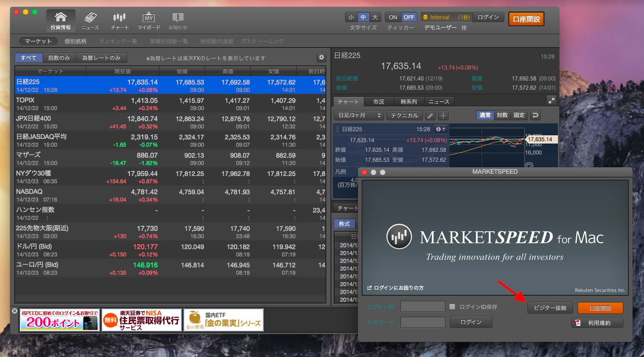This screenshot has height=357, width=644.
Task: Open the スクリーニング link
Action: [263, 41]
